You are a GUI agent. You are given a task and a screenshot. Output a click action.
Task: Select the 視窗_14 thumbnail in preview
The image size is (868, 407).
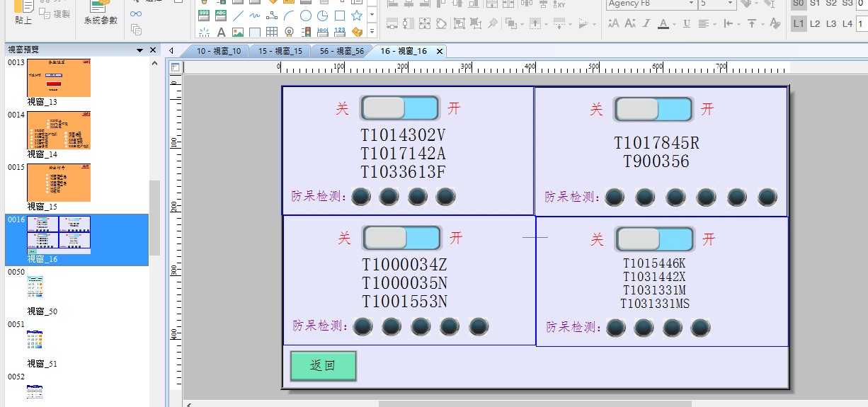59,130
